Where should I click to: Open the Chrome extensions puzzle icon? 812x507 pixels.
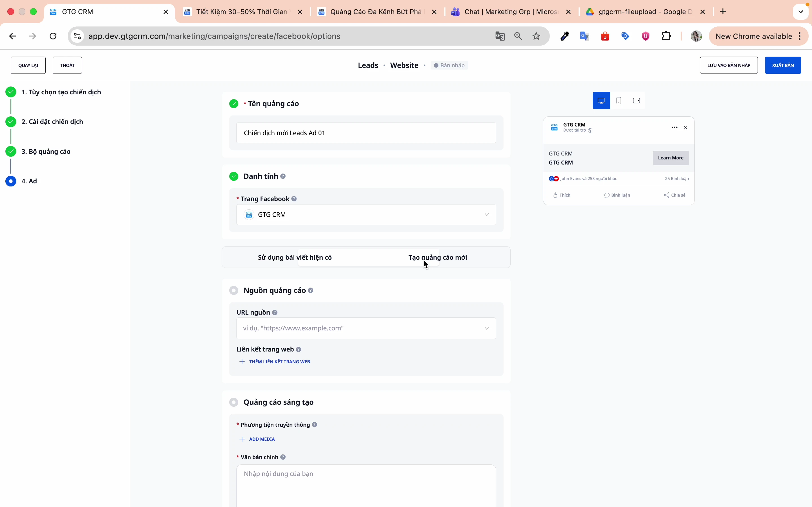click(x=666, y=36)
